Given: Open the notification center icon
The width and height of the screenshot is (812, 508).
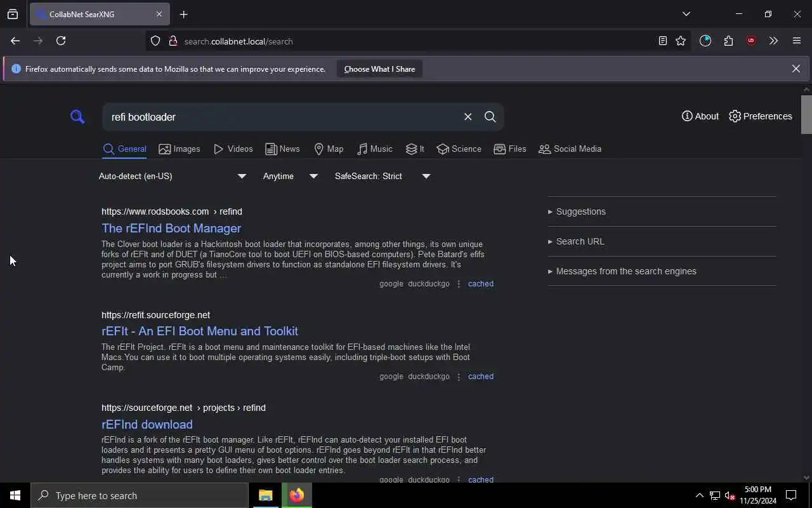Looking at the screenshot, I should click(791, 495).
